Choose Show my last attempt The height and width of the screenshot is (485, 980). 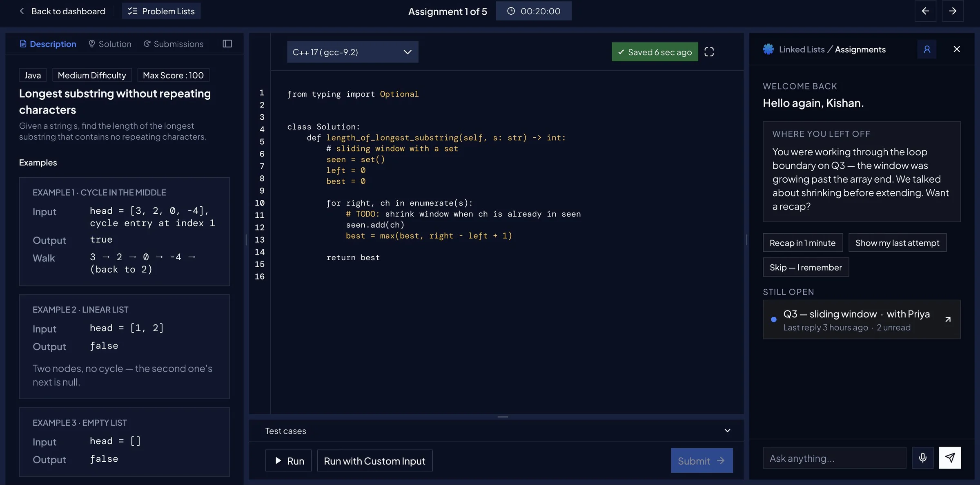pyautogui.click(x=897, y=243)
